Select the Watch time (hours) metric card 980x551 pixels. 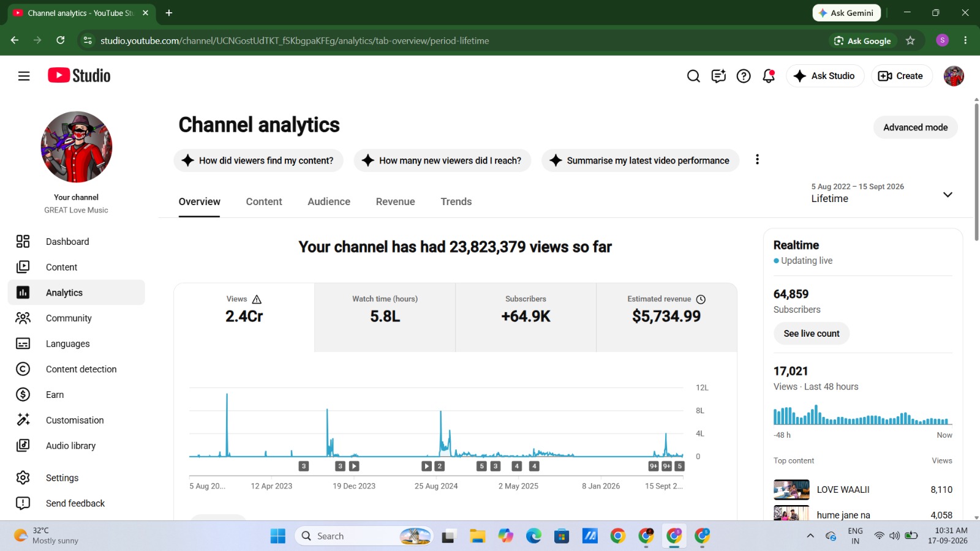pos(385,317)
